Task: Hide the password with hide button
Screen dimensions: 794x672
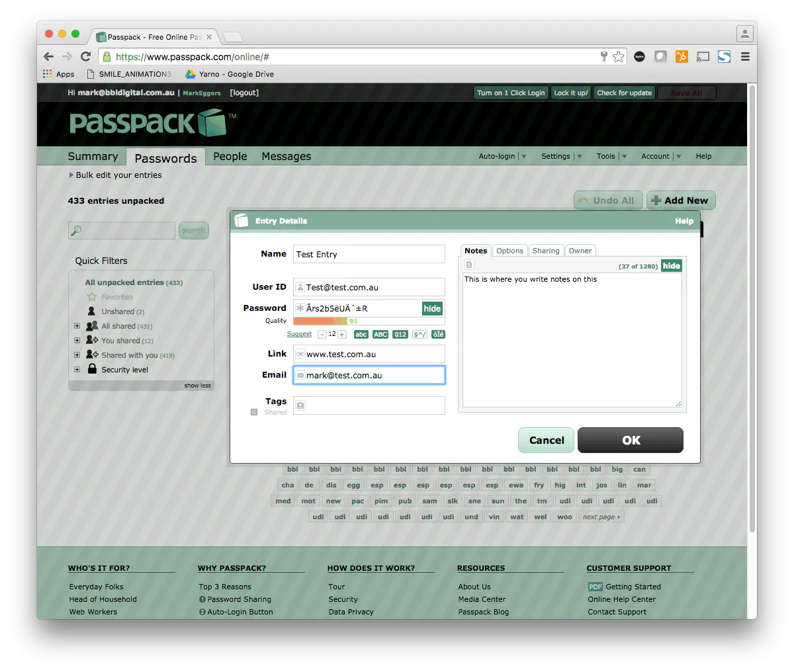Action: point(432,308)
